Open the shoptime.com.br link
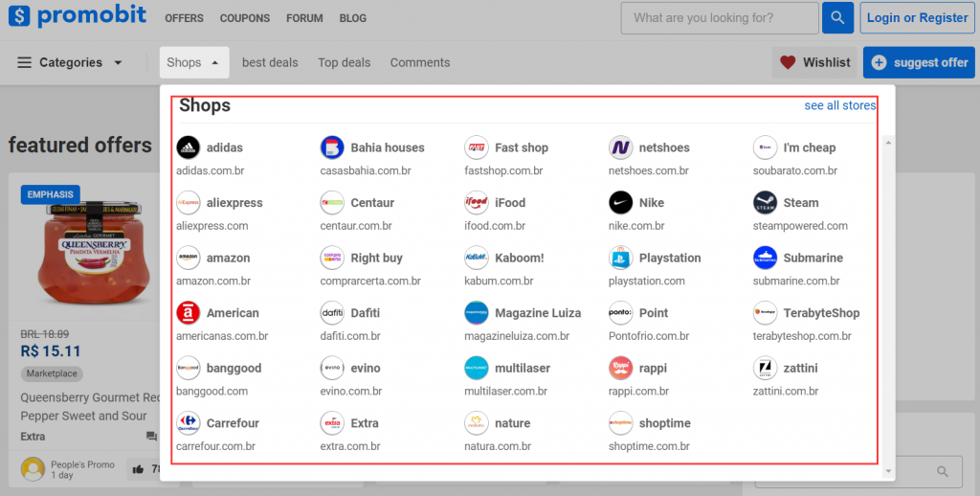980x496 pixels. [x=649, y=446]
